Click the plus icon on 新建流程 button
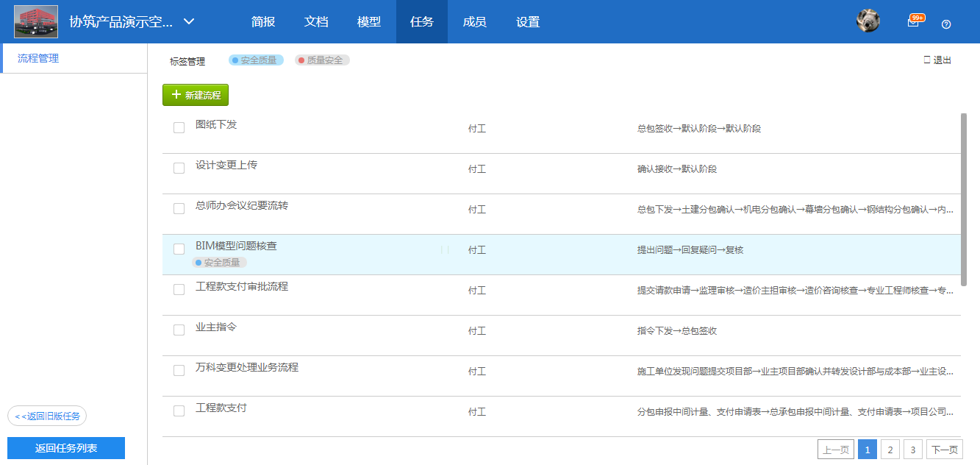The width and height of the screenshot is (980, 465). pos(176,94)
